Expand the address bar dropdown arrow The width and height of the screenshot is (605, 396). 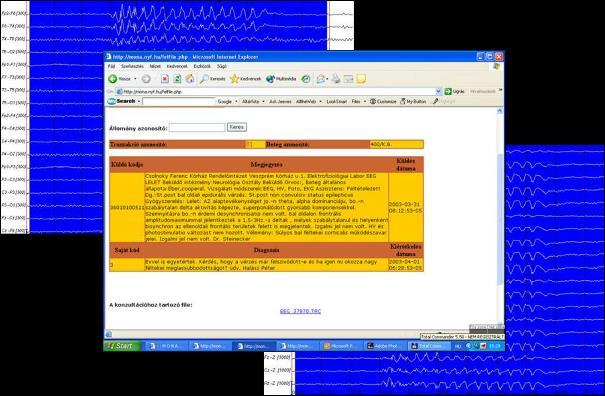[x=438, y=91]
